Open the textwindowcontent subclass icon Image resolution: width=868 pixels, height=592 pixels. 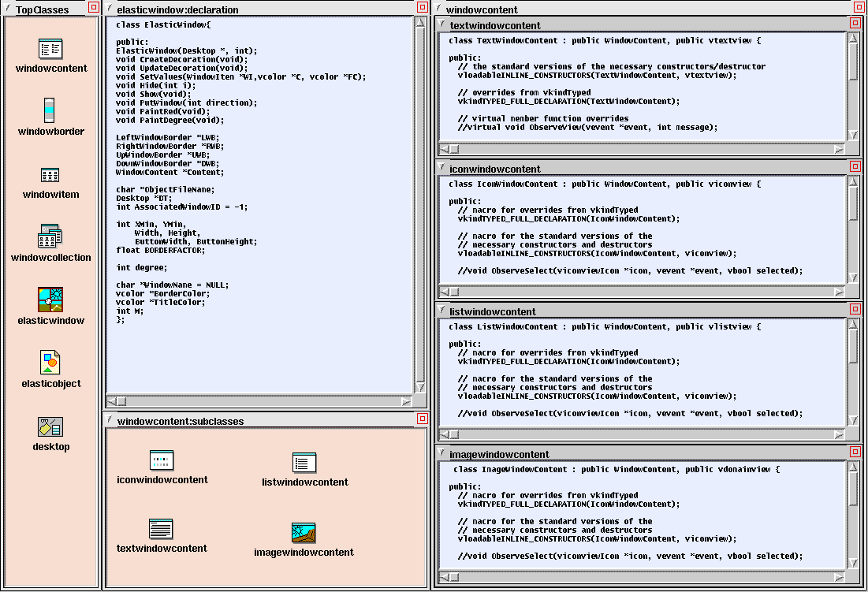[161, 529]
